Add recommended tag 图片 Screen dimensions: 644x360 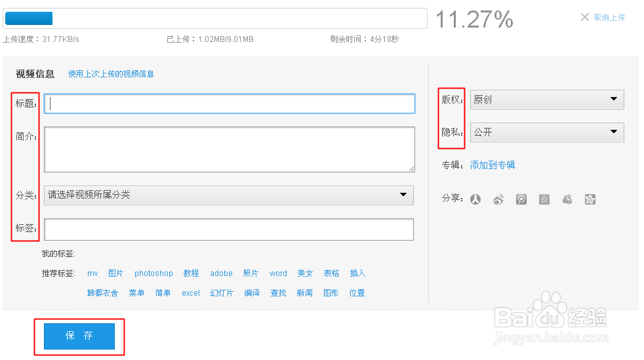[x=116, y=273]
